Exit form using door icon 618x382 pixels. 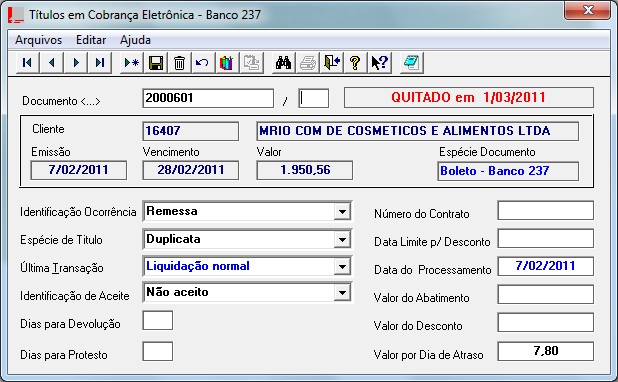332,63
